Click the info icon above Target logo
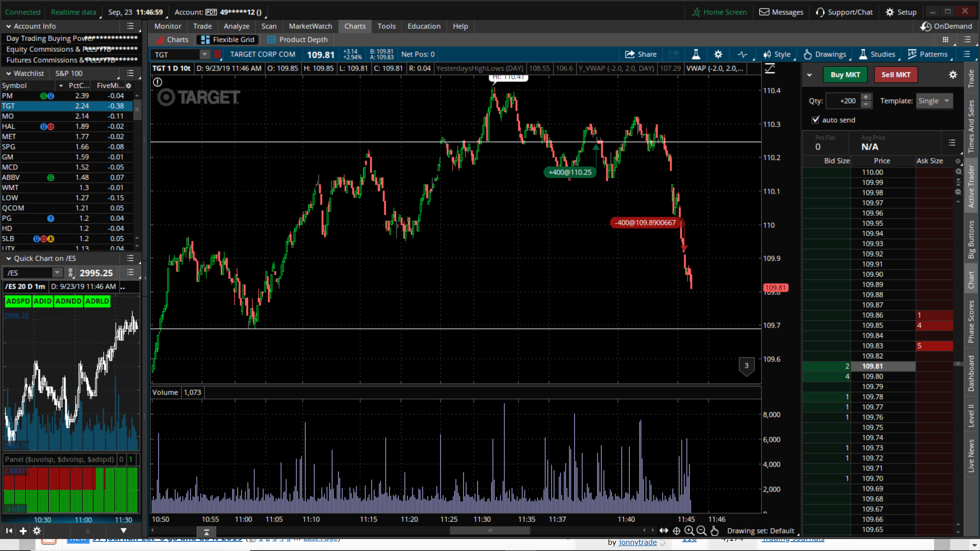Image resolution: width=980 pixels, height=551 pixels. tap(157, 82)
